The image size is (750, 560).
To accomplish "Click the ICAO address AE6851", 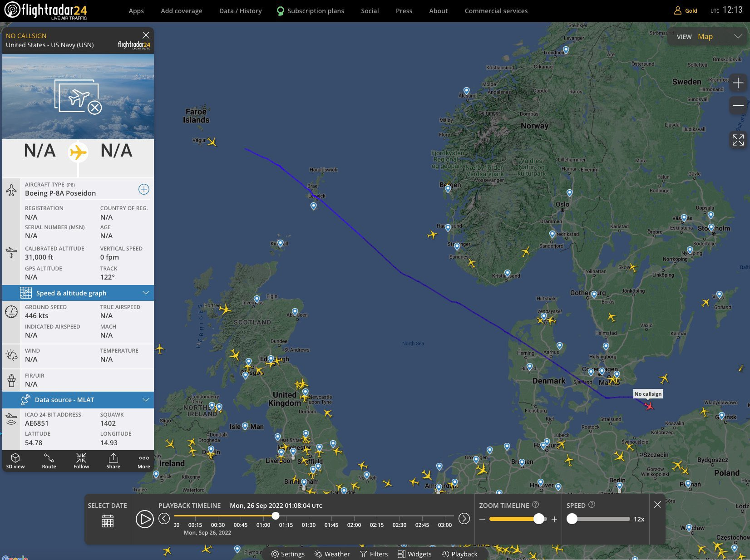I will coord(37,423).
